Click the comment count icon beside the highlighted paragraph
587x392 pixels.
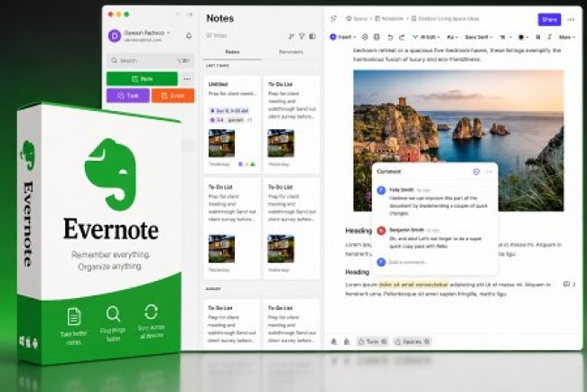pos(569,285)
